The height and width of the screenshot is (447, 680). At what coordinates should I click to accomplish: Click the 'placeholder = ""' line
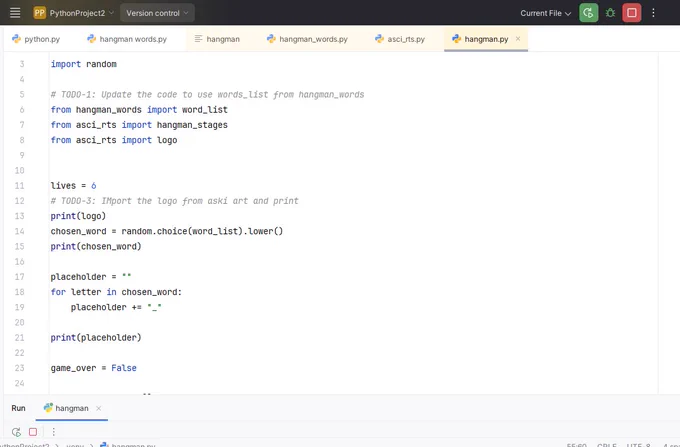click(91, 277)
